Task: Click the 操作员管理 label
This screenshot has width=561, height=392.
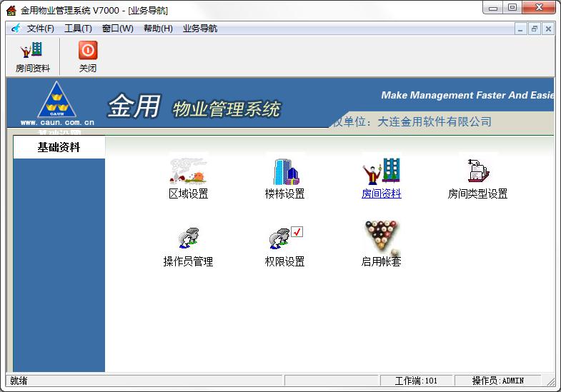Action: coord(188,261)
